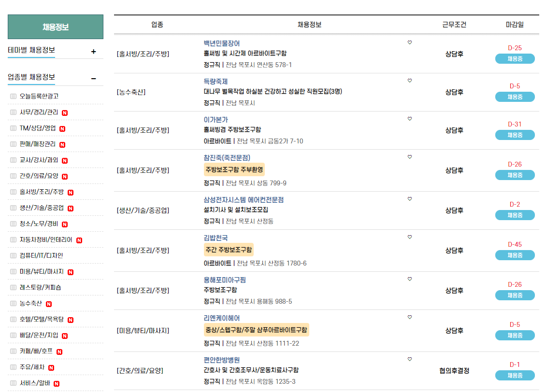Open the 용해포미아구찜 company link

[x=225, y=280]
